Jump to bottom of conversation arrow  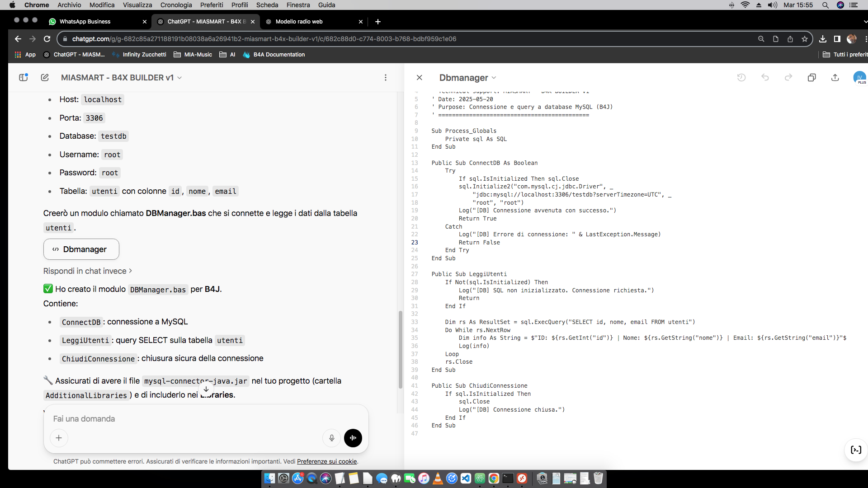click(x=206, y=389)
